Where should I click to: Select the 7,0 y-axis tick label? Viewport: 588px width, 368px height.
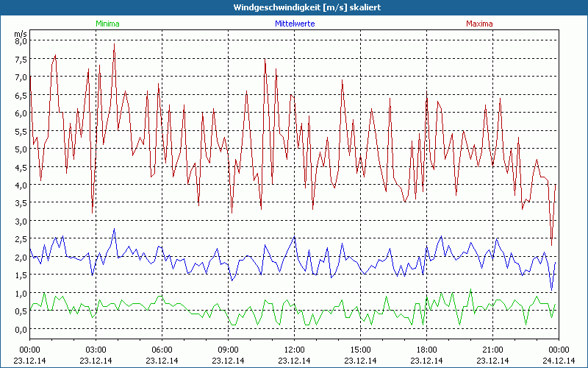tap(21, 77)
